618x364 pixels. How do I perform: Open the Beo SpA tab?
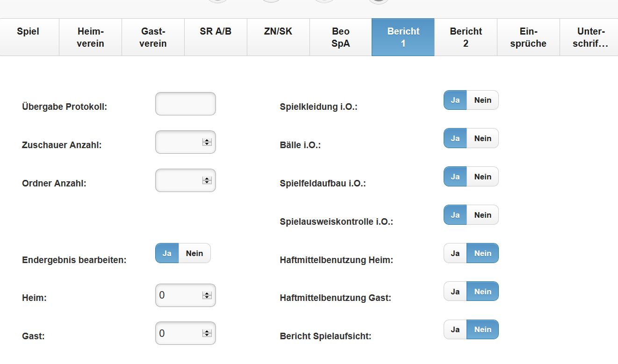coord(341,37)
